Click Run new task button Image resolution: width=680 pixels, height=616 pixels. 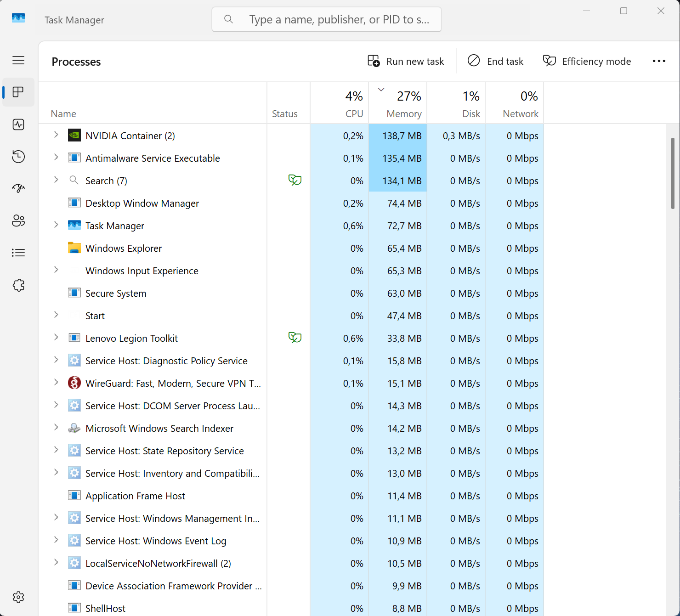406,61
